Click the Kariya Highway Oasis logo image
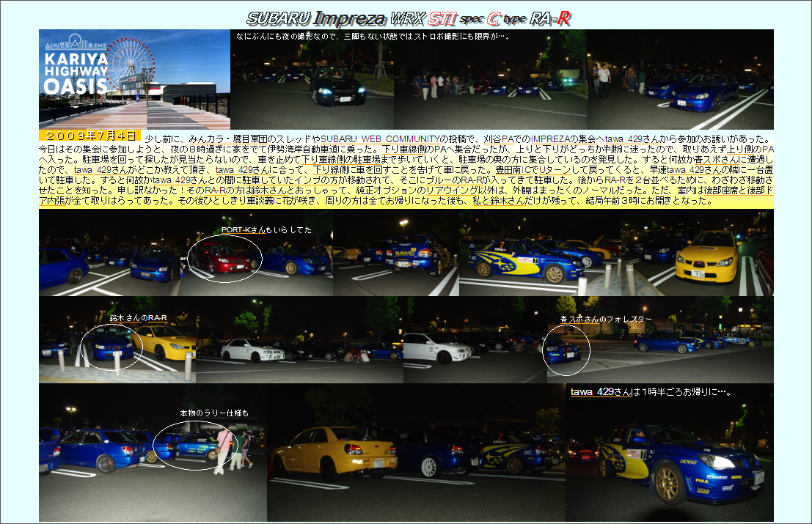 click(x=134, y=79)
